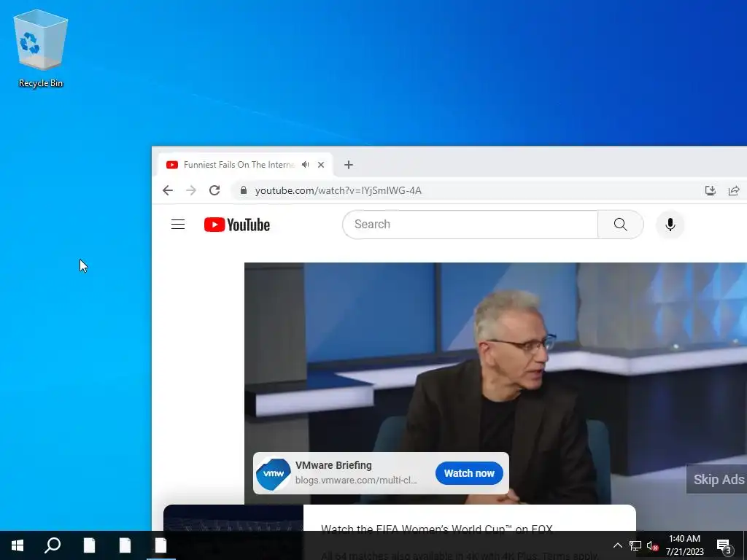The image size is (747, 560).
Task: Click the share page icon in address bar
Action: pos(734,190)
